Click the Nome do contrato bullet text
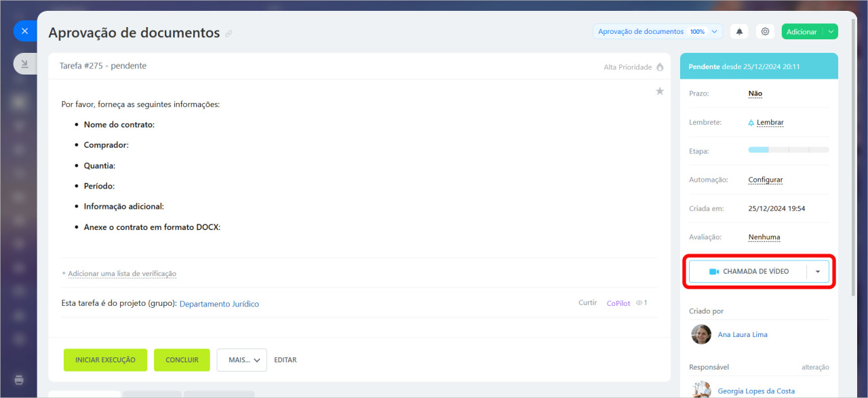This screenshot has height=398, width=868. [119, 125]
